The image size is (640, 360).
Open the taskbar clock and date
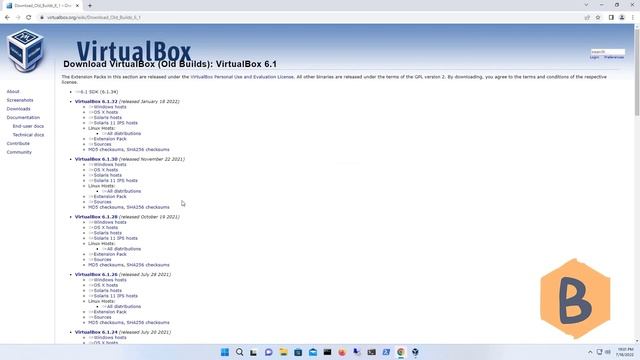click(624, 352)
